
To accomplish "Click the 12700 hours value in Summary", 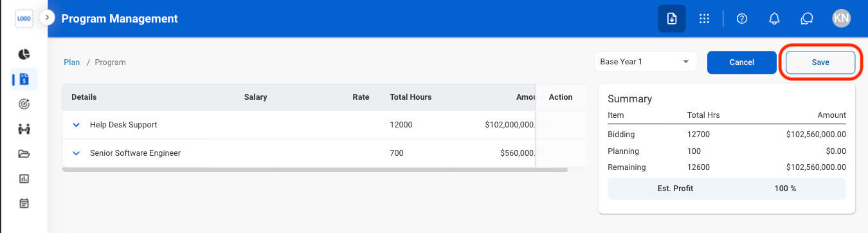I will point(699,135).
